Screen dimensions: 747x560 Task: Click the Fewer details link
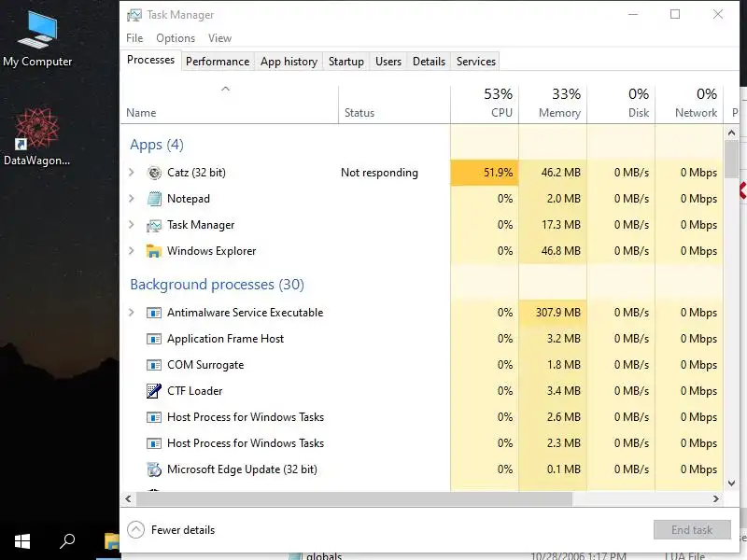coord(183,530)
